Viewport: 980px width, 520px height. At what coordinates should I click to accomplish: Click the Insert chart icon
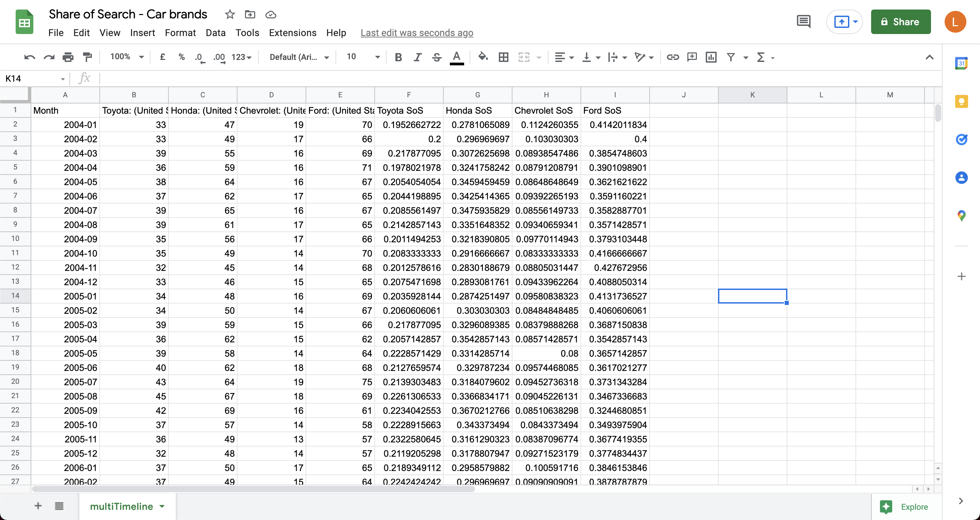711,57
